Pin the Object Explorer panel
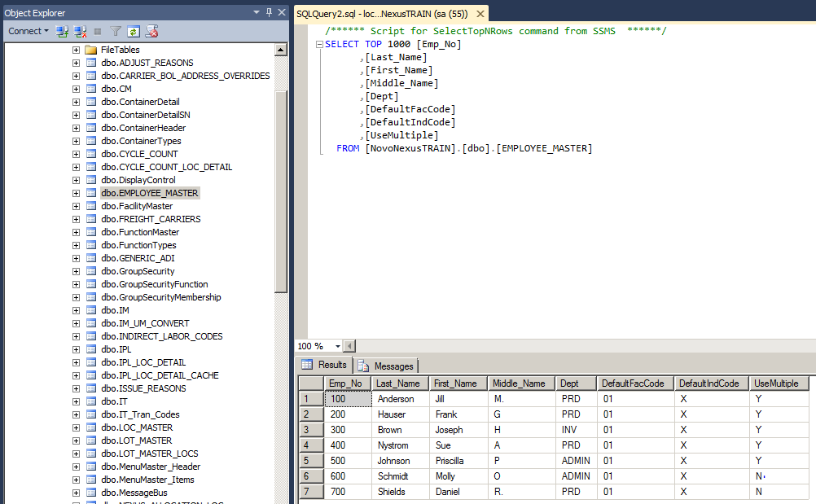816x504 pixels. pyautogui.click(x=268, y=13)
